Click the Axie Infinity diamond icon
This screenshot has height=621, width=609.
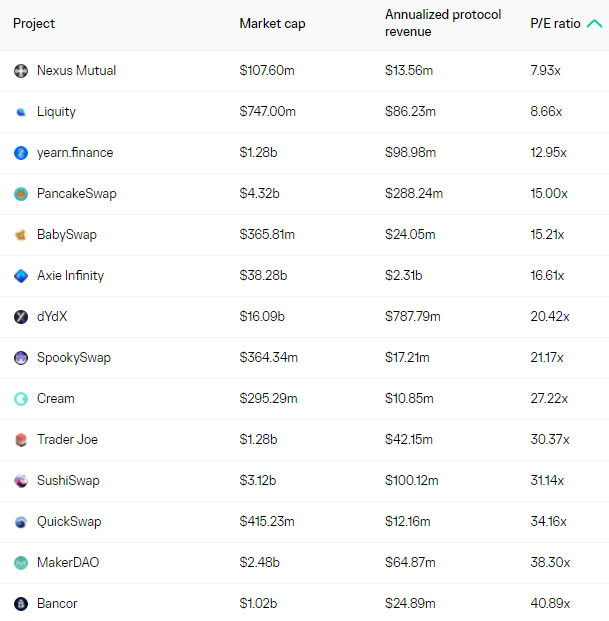click(21, 276)
